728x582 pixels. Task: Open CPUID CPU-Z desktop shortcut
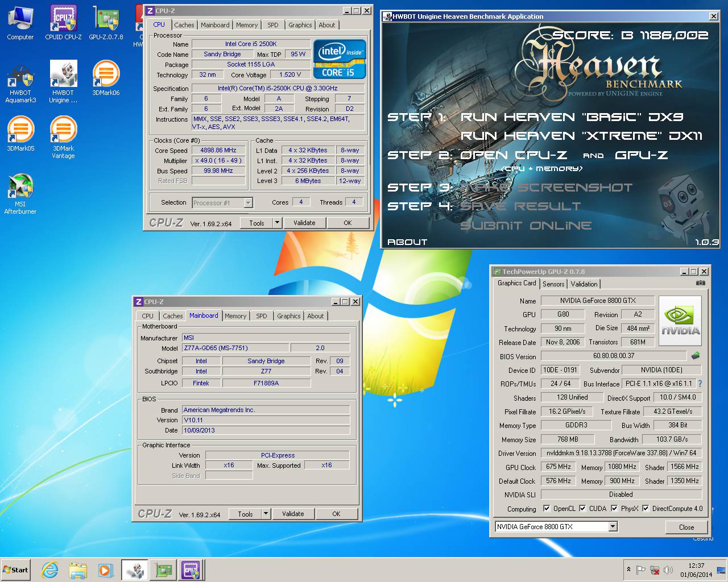63,23
